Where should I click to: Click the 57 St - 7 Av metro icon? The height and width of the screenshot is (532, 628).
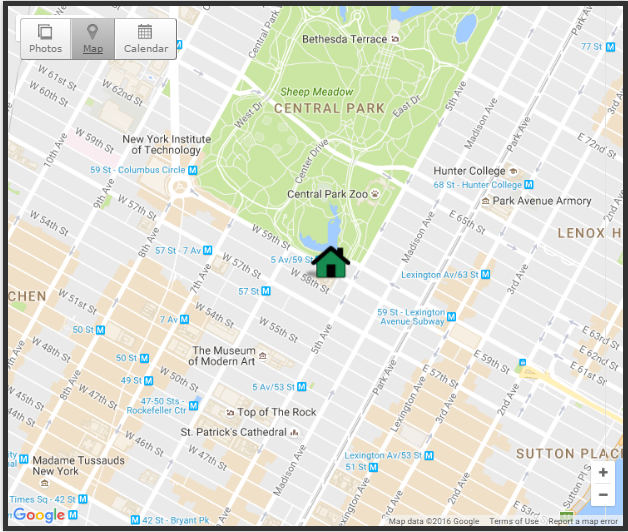tap(207, 250)
